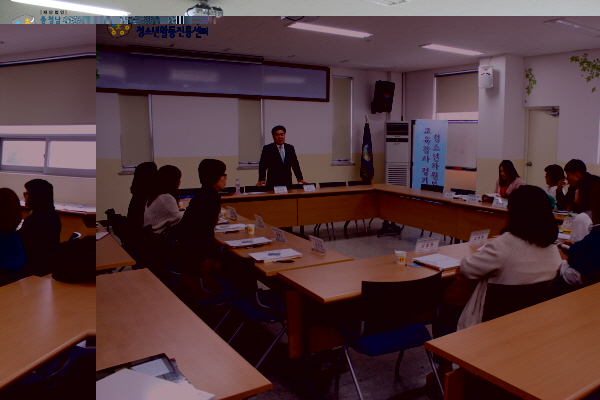Click the name plate in front of the speaker
The image size is (600, 400).
(281, 189)
